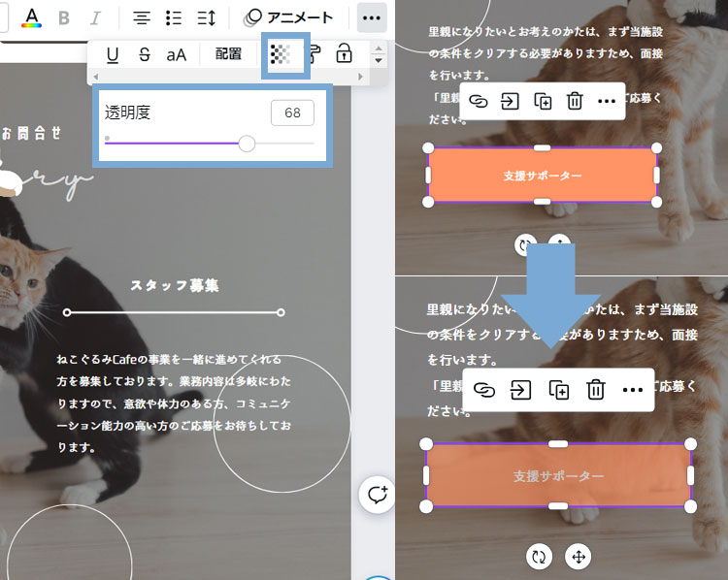Screen dimensions: 728x580
Task: Click the horizontal scroll right arrow
Action: [x=360, y=77]
